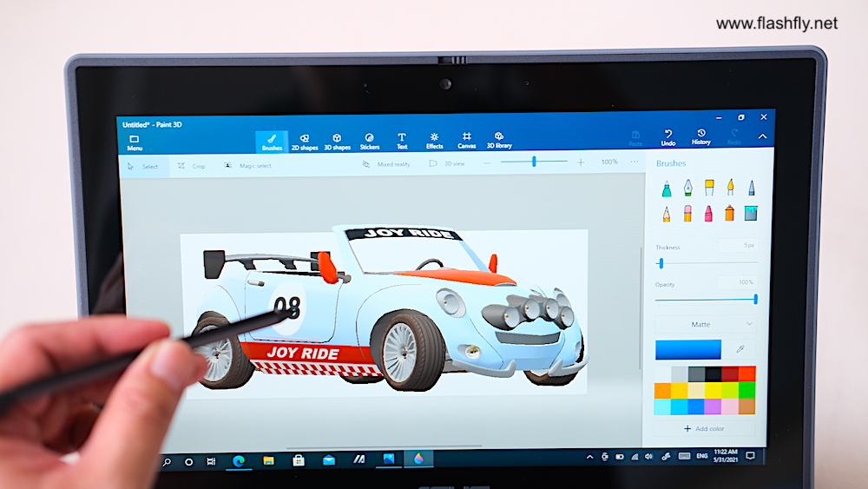Open the History panel
The height and width of the screenshot is (489, 868).
coord(700,137)
